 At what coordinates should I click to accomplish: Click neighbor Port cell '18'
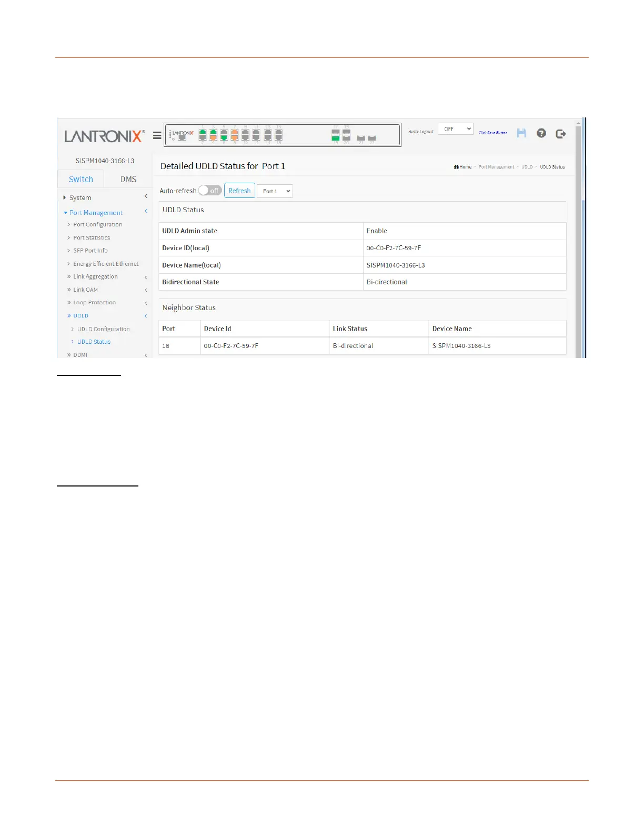coord(166,346)
